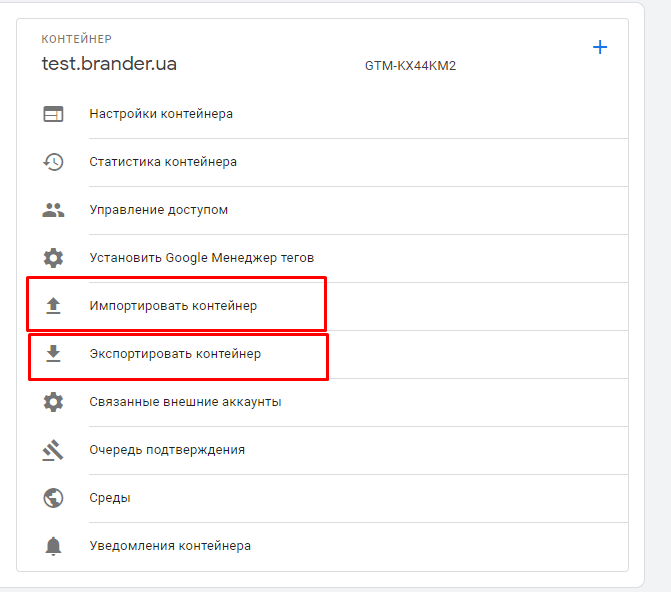Open "Связанные внешние аккаунты" entry

coord(185,402)
